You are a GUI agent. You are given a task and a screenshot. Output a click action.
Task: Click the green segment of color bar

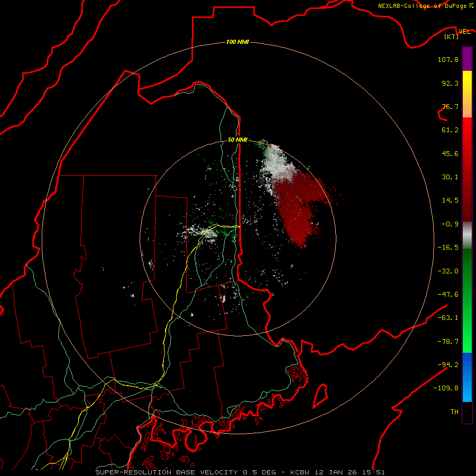[467, 300]
